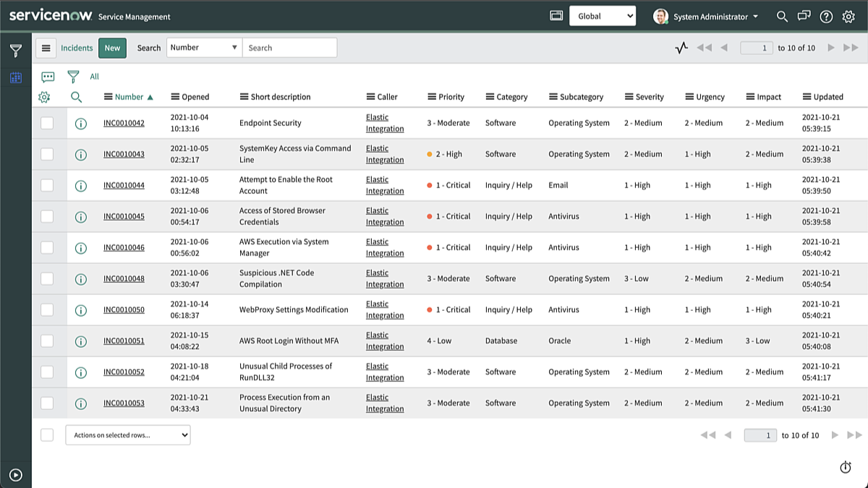Preview INC0010044 with the info icon
Viewport: 868px width, 488px height.
pos(81,185)
